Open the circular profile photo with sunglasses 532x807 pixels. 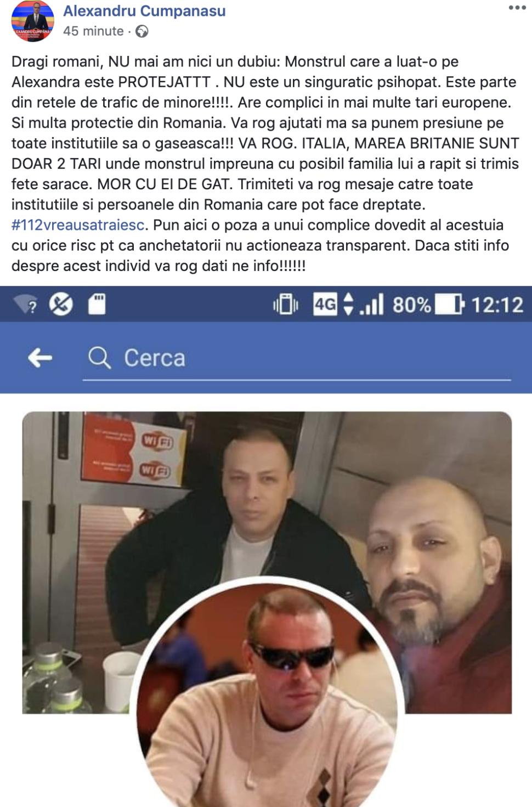coord(270,694)
